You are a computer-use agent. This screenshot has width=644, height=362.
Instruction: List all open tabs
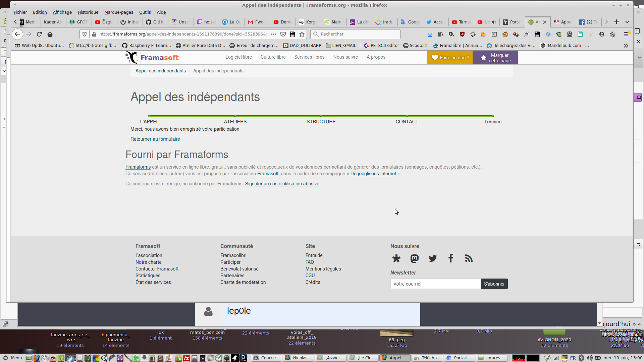(x=627, y=22)
